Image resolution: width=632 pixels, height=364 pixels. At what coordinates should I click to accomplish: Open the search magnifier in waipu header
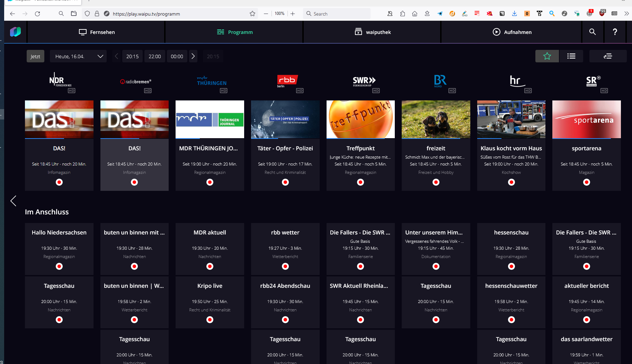pos(593,32)
